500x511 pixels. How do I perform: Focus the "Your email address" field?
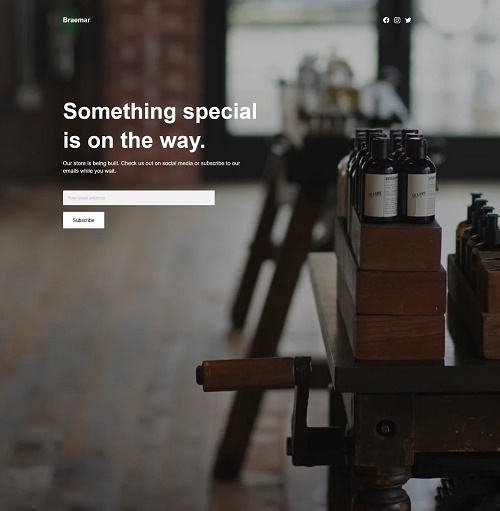[139, 198]
